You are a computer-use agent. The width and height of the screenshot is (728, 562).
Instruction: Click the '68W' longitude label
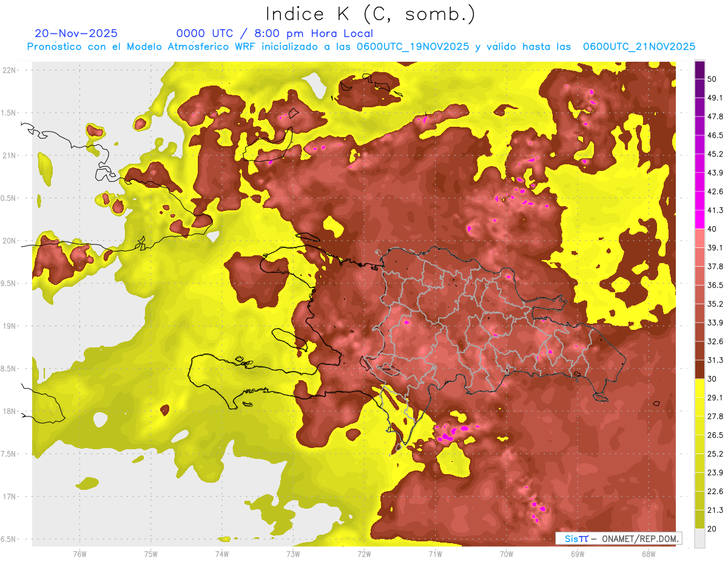point(649,554)
